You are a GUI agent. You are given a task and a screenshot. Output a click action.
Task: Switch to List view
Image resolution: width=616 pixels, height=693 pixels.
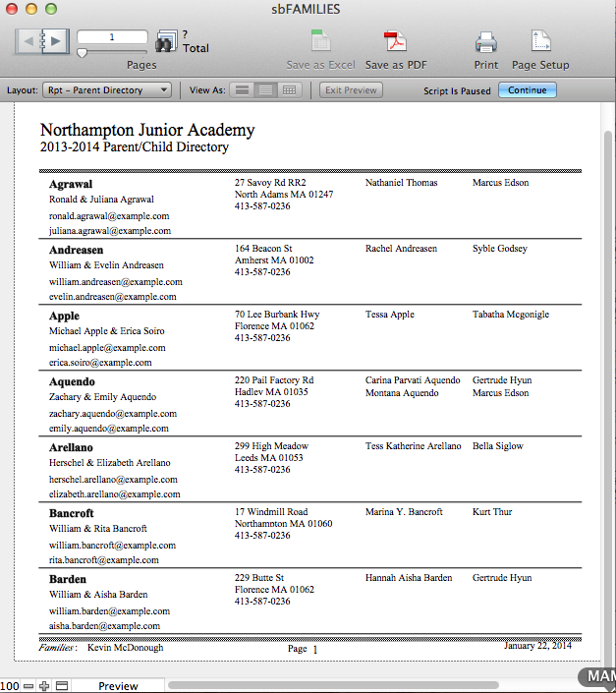point(264,90)
